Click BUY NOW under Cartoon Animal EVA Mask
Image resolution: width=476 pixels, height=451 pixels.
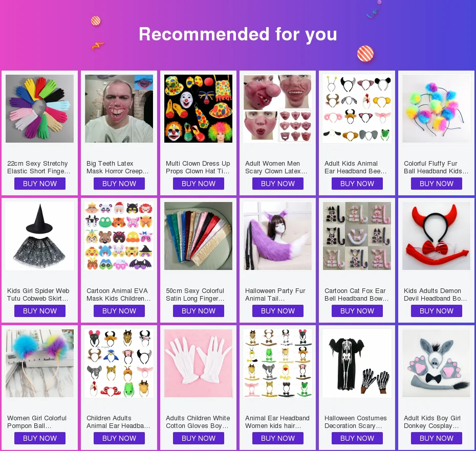pyautogui.click(x=119, y=311)
